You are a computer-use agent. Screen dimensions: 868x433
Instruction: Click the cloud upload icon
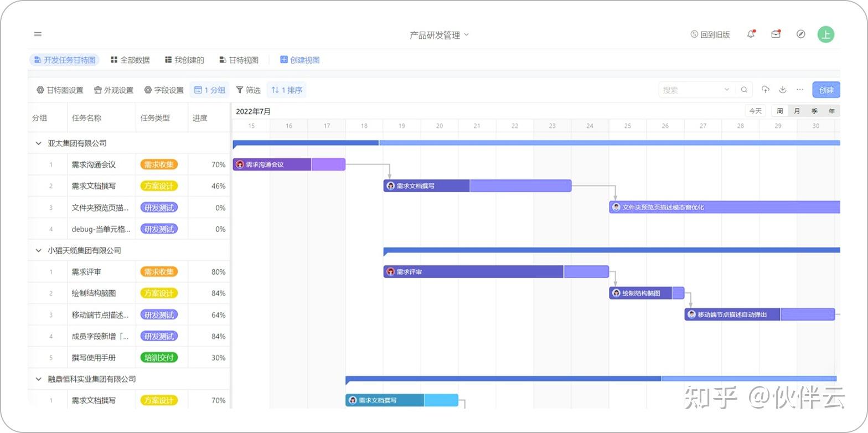pyautogui.click(x=766, y=90)
